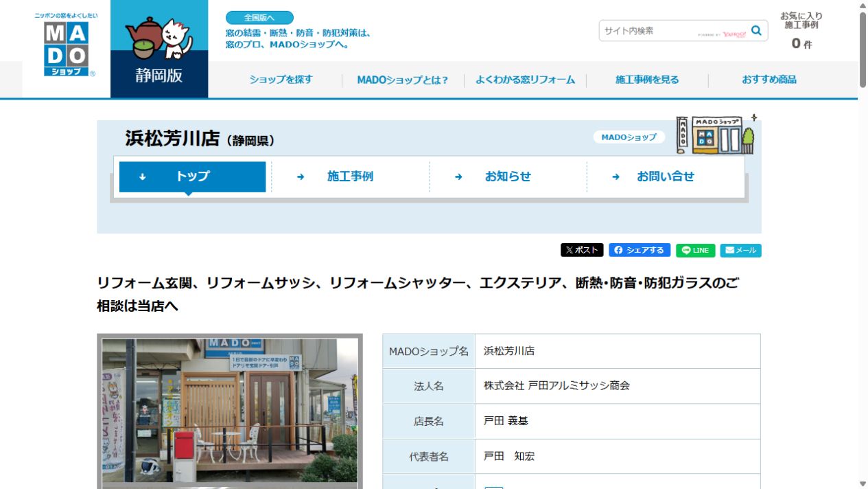The height and width of the screenshot is (489, 868).
Task: Open the MADOショップとは？ menu
Action: 402,80
